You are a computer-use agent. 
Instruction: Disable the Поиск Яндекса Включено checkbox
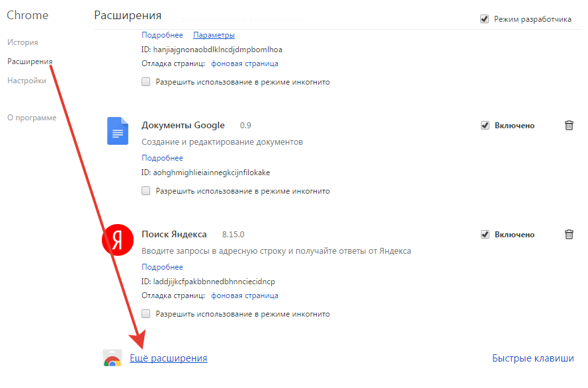(485, 234)
